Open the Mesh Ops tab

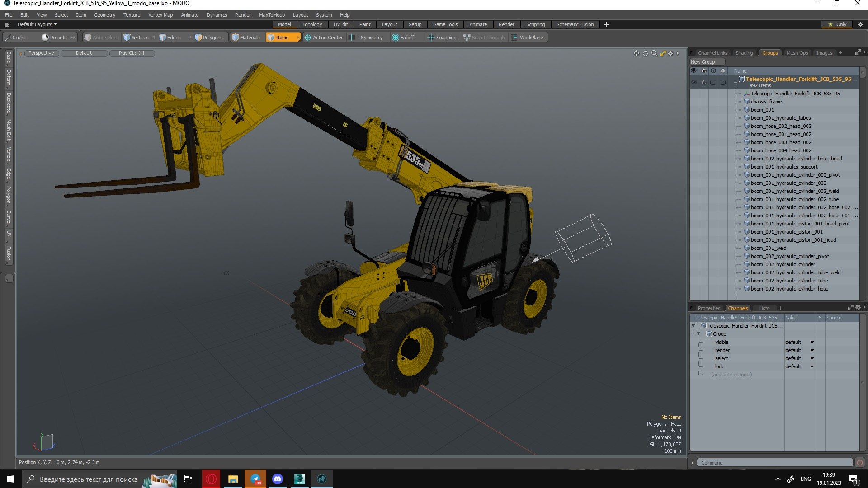(797, 53)
